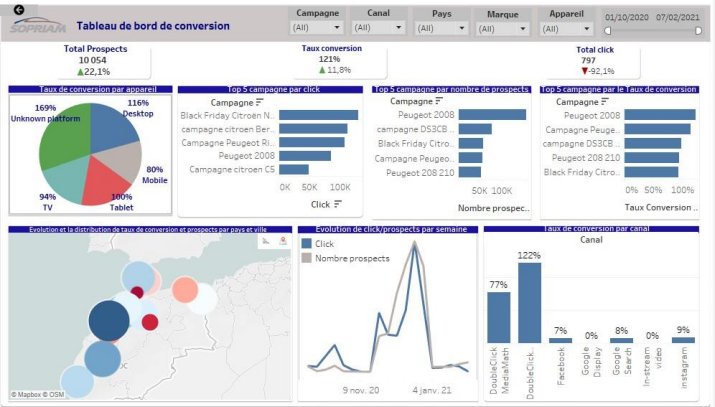Click the date range slider start handle

(608, 31)
